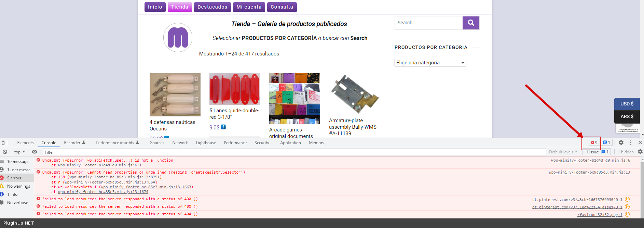
Task: Click the Pinterest request warning icon for cb=1667376993040
Action: click(627, 199)
